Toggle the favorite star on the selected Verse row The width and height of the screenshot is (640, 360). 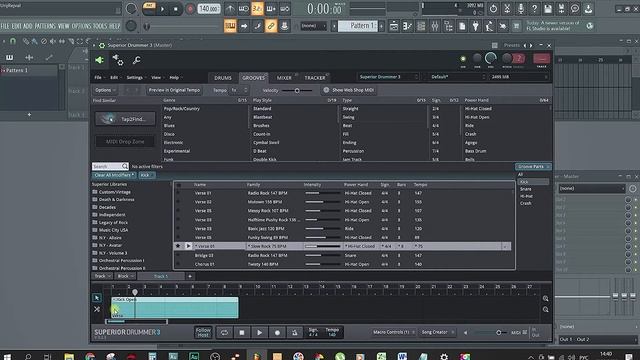[x=178, y=246]
